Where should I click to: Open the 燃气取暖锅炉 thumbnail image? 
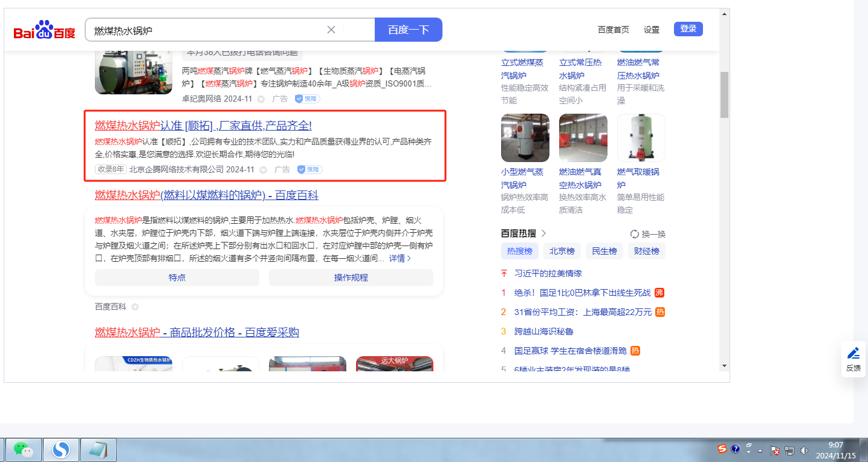(x=641, y=138)
